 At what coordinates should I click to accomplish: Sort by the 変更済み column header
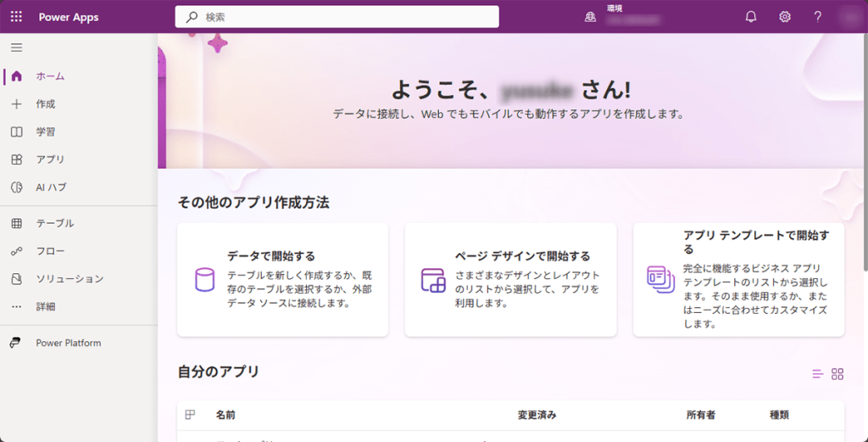tap(537, 415)
